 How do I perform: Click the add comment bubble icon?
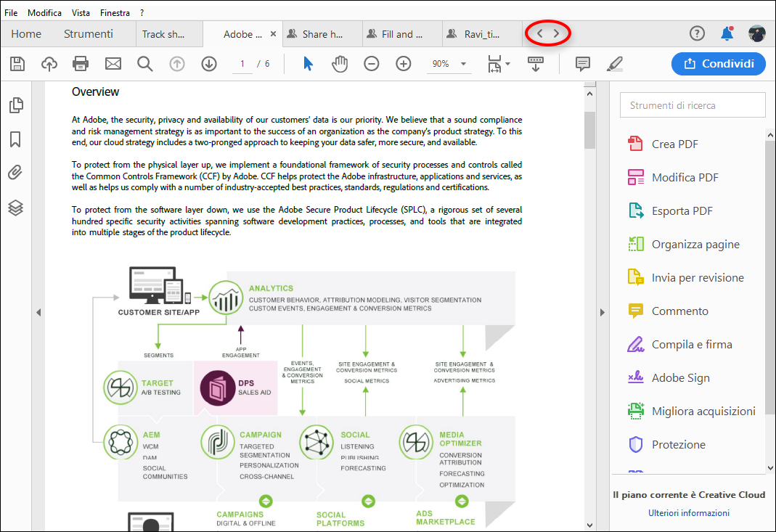pos(582,64)
